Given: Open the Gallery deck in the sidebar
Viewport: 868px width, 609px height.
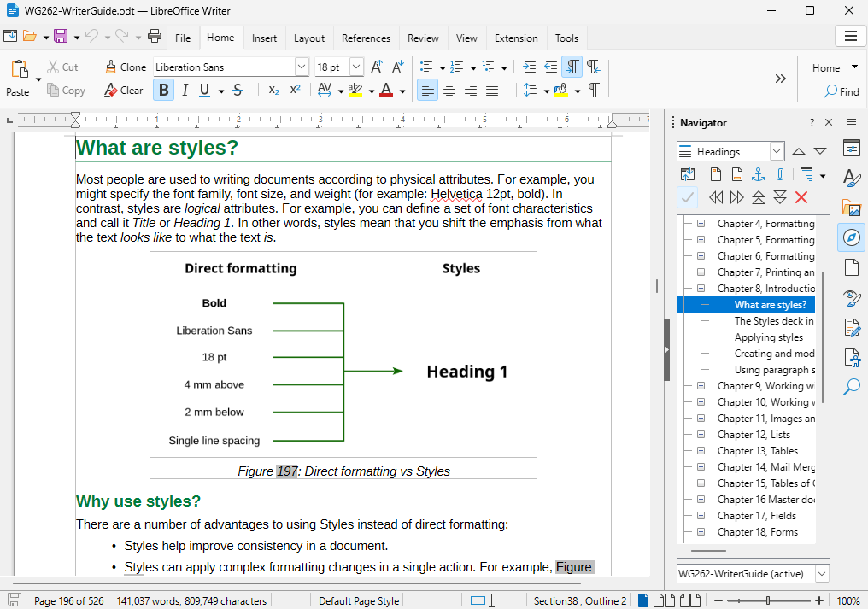Looking at the screenshot, I should point(851,208).
